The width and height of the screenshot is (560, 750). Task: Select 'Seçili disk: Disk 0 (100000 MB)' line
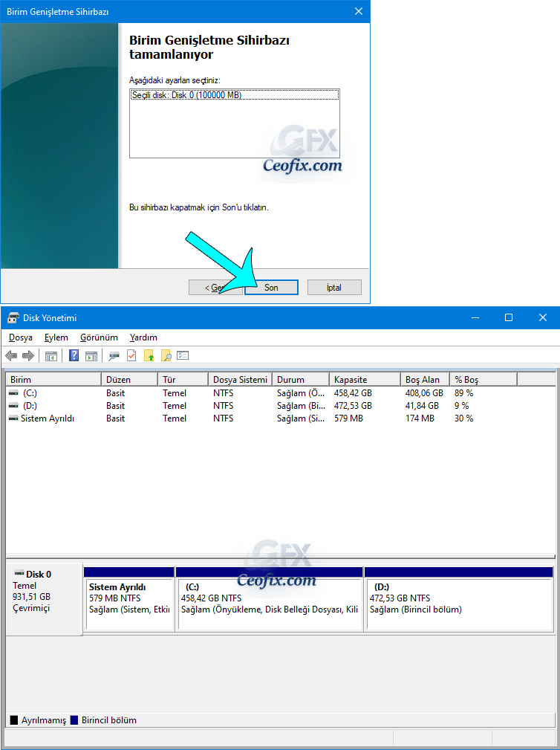[x=235, y=95]
